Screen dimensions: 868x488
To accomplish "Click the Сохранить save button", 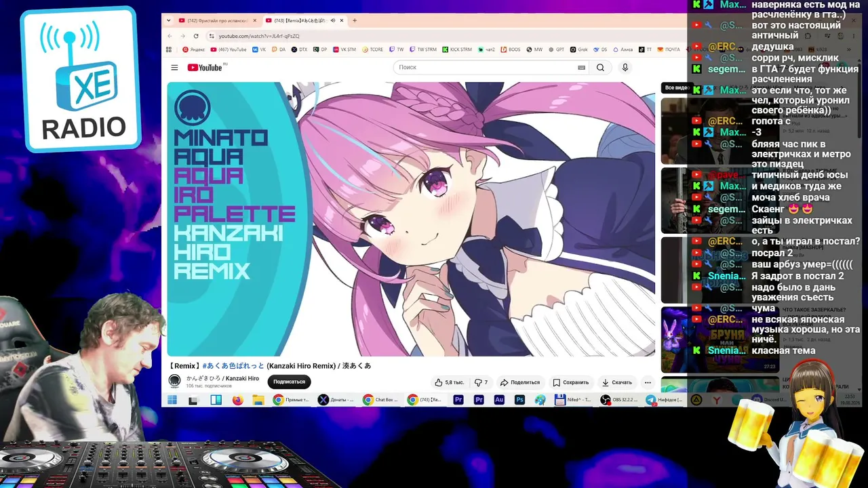I will pos(570,382).
